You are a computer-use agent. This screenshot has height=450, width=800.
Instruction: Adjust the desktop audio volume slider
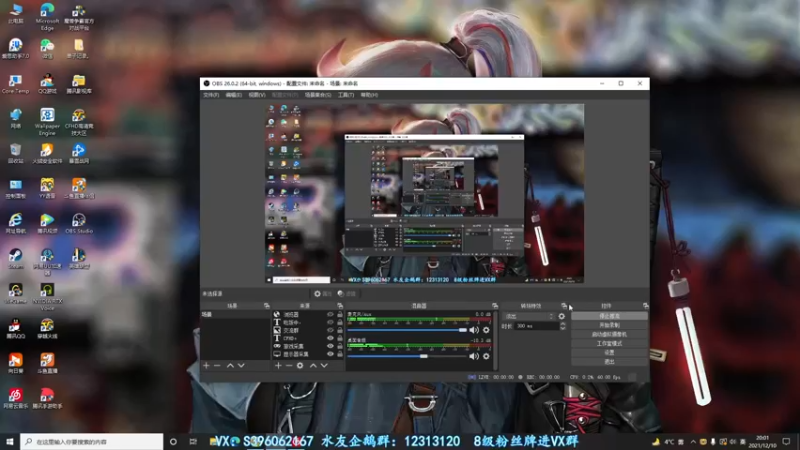tap(407, 356)
